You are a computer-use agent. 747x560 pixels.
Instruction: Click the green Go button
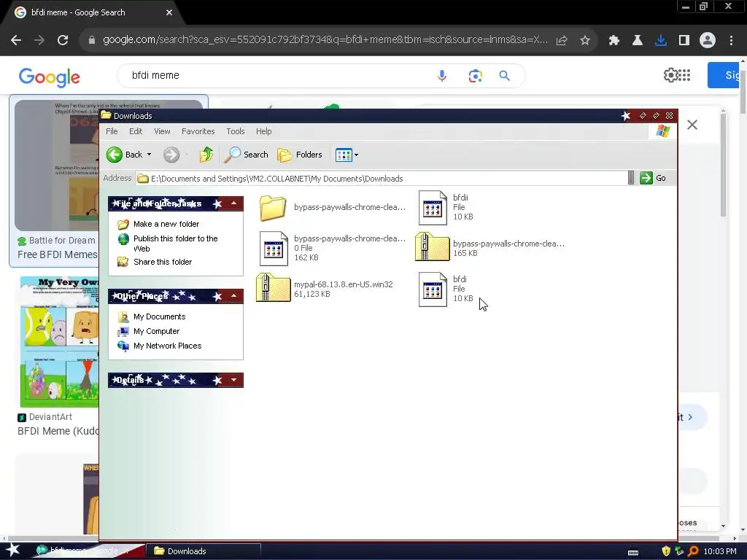(x=653, y=178)
